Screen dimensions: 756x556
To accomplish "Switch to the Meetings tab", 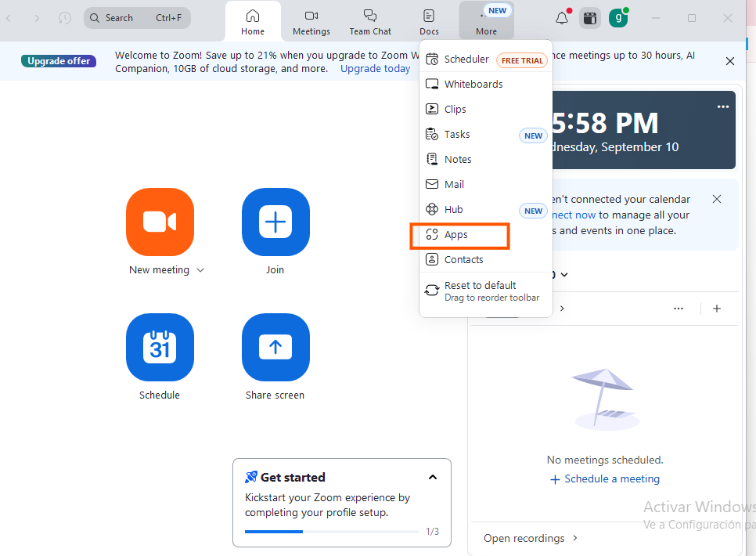I will point(311,21).
